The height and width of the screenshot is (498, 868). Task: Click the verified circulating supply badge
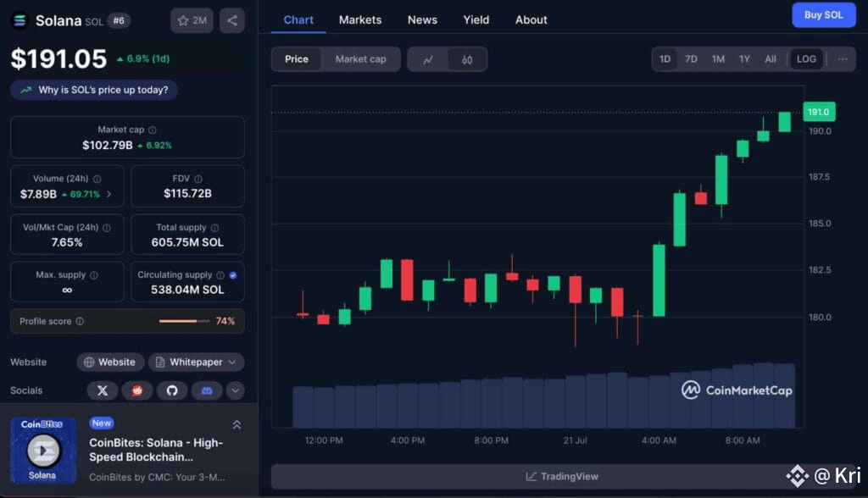coord(233,275)
